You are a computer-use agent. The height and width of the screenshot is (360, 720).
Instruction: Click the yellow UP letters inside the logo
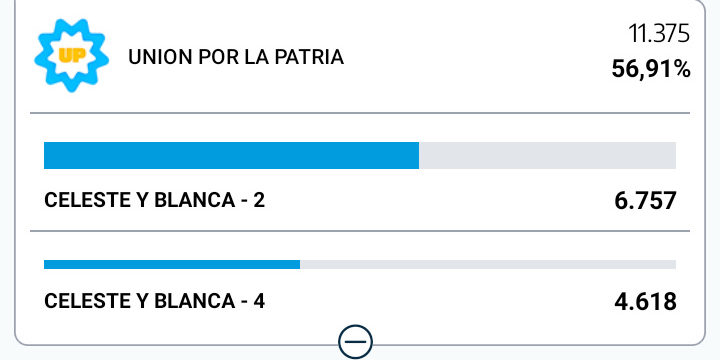pos(72,56)
